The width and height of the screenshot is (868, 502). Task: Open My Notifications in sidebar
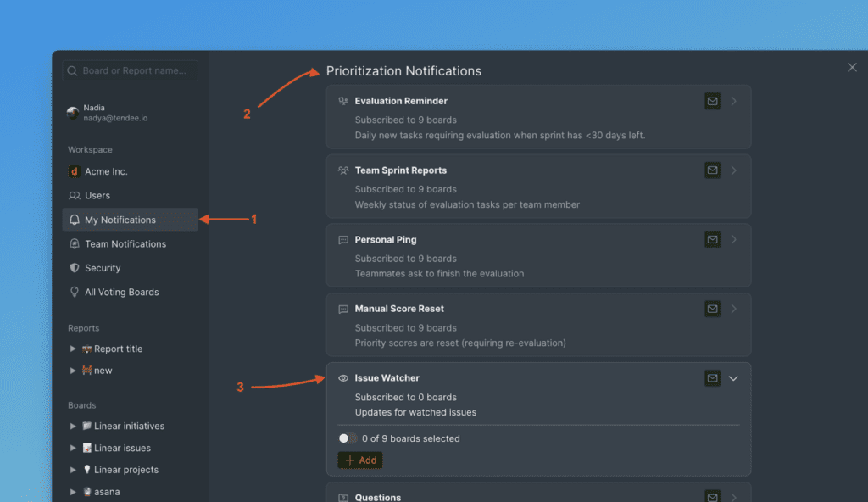pos(120,220)
